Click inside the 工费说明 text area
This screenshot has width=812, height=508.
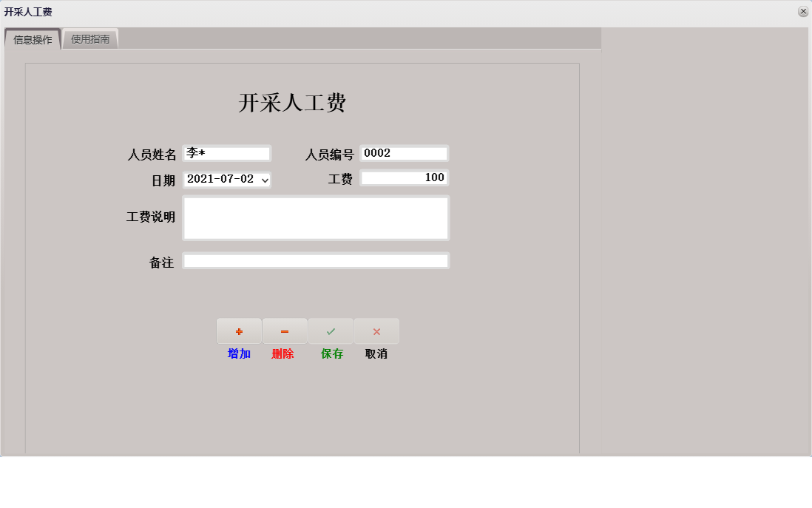[316, 217]
